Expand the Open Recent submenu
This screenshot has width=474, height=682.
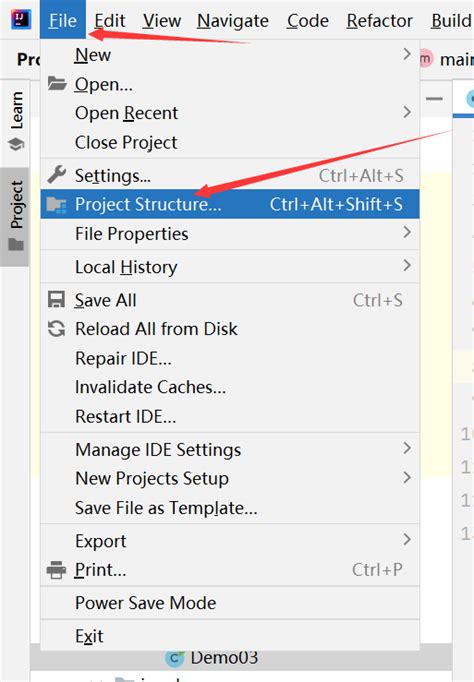[230, 113]
